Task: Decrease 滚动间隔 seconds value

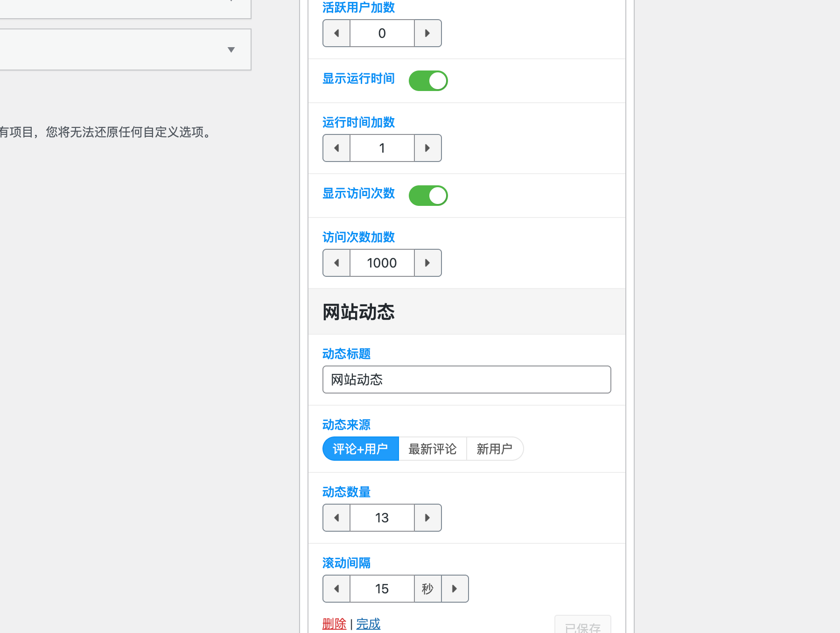Action: click(x=336, y=589)
